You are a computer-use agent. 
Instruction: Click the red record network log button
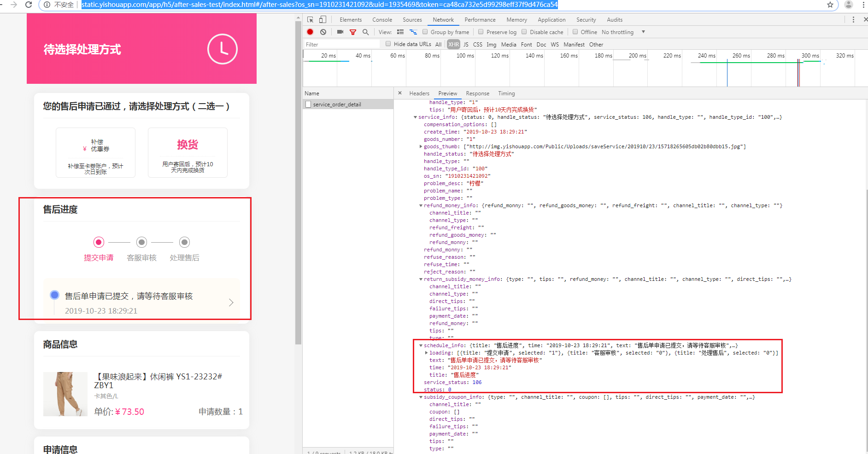click(310, 32)
